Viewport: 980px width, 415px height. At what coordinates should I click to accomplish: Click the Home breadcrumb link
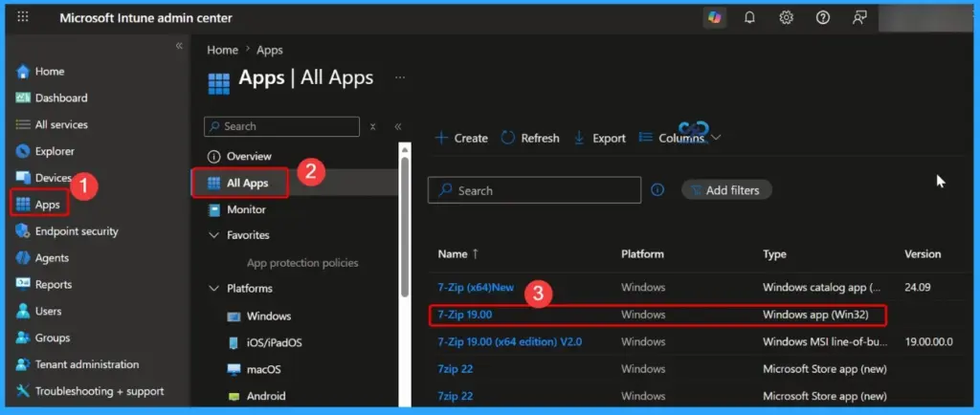click(222, 50)
